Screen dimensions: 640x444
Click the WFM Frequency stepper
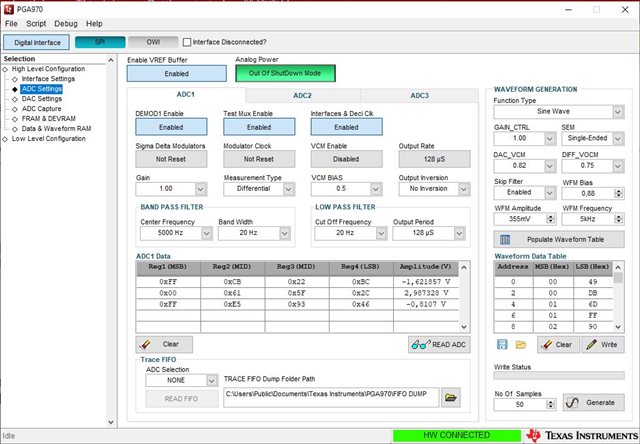coord(619,219)
